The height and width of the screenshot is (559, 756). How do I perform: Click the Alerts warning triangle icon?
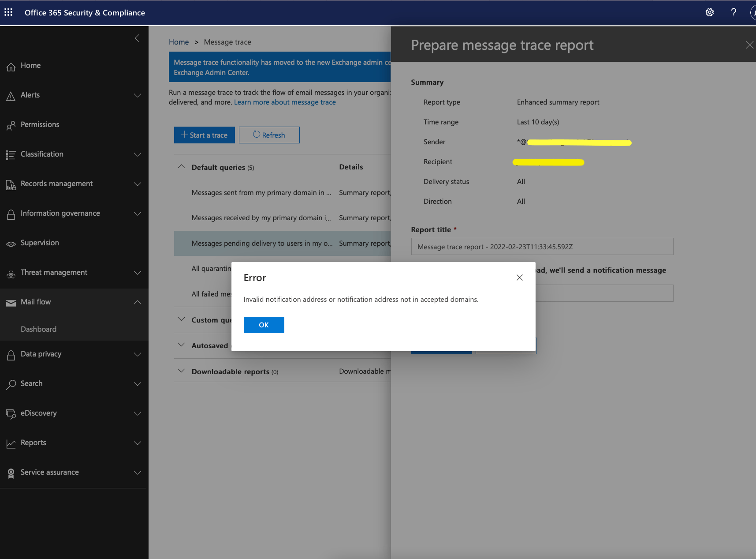[11, 96]
